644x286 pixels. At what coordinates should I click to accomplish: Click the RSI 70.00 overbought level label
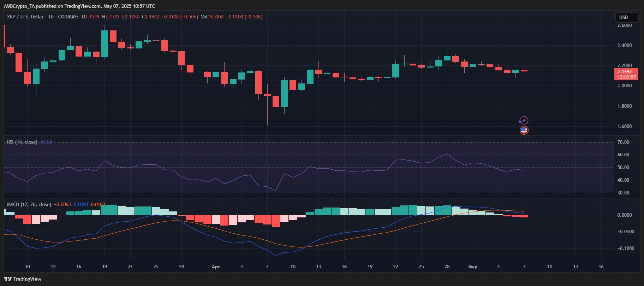click(x=623, y=142)
